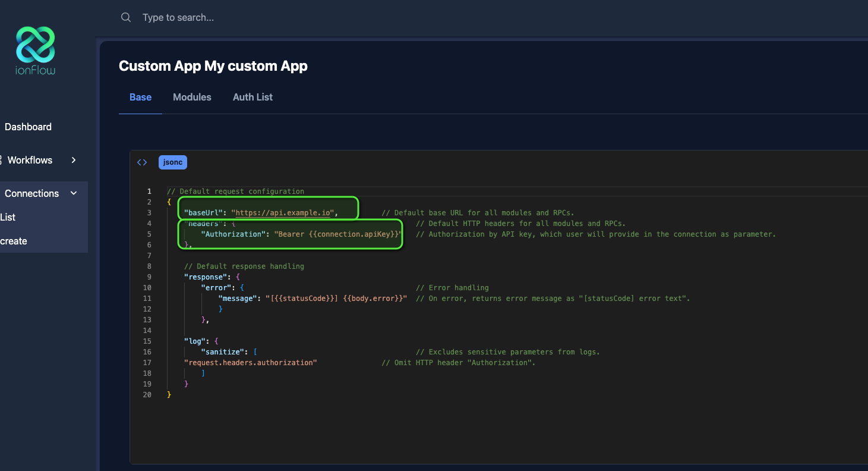Open Dashboard from the sidebar
Screen dimensions: 868x471
tap(28, 127)
